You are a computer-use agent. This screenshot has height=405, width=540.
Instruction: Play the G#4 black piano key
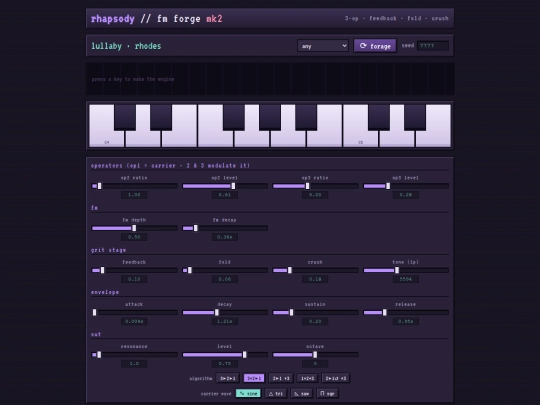coord(270,117)
